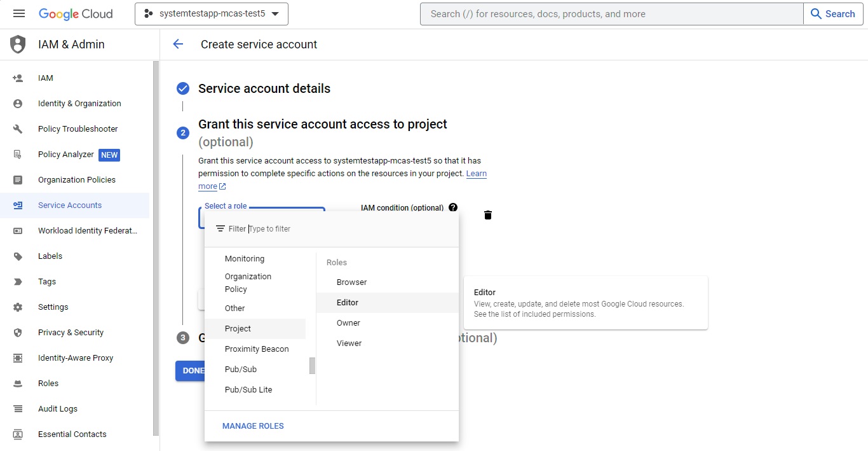Image resolution: width=868 pixels, height=451 pixels.
Task: Click the Organization Policies icon
Action: point(18,180)
